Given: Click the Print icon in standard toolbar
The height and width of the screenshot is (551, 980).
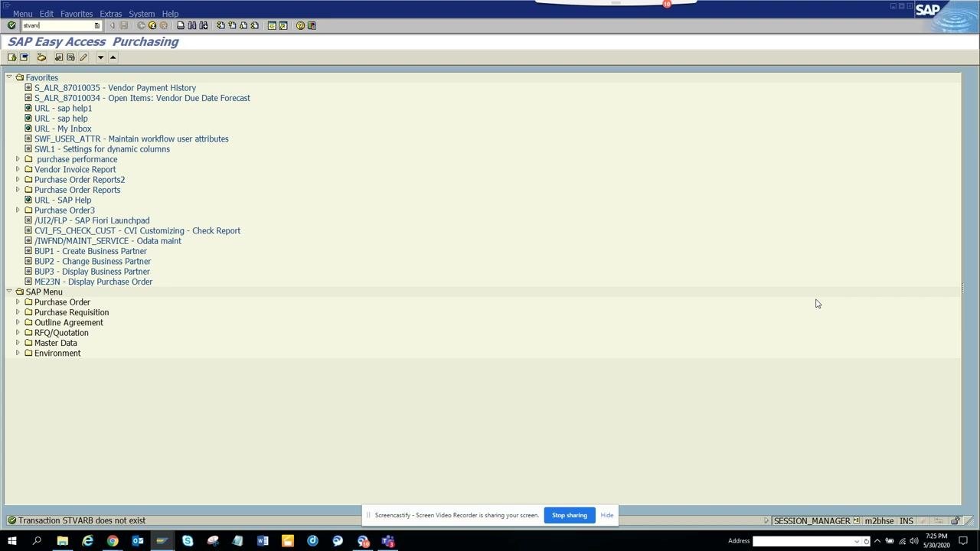Looking at the screenshot, I should tap(181, 25).
